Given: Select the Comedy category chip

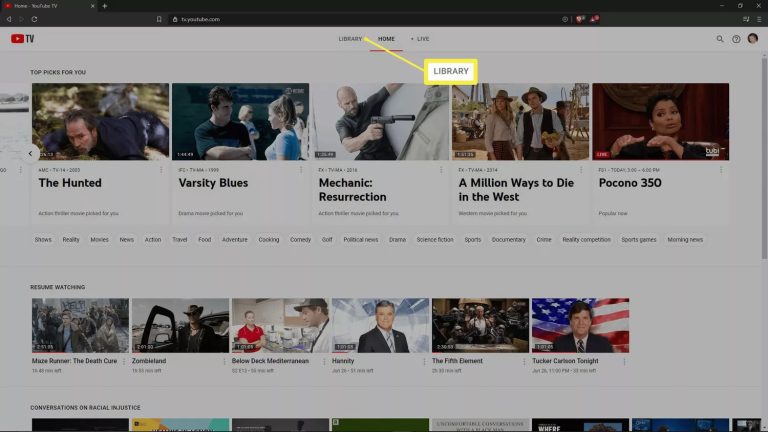Looking at the screenshot, I should pyautogui.click(x=300, y=240).
